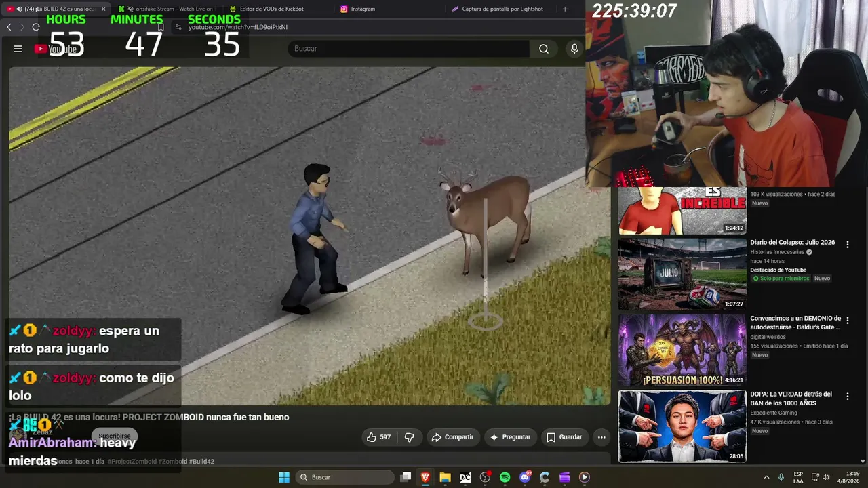The width and height of the screenshot is (868, 488).
Task: Click the taskbar microphone tray icon
Action: pos(781,477)
